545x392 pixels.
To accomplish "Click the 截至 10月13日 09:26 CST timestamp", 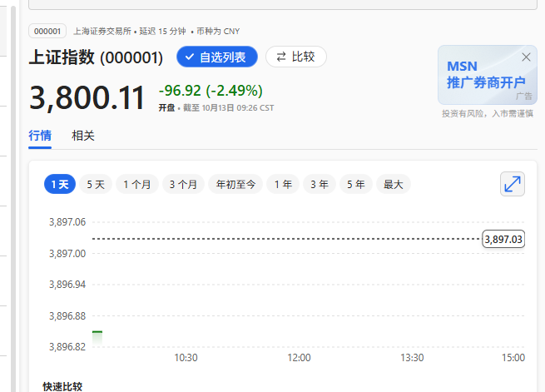I will (228, 108).
